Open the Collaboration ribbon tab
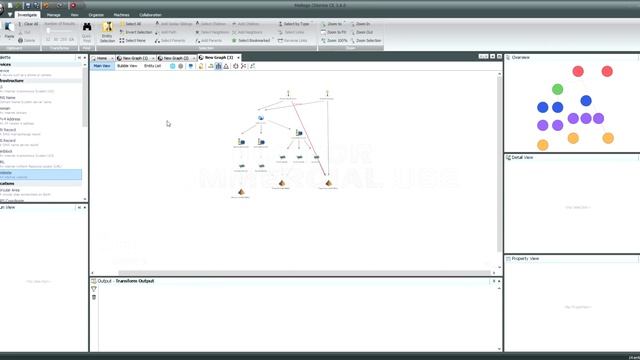 150,15
